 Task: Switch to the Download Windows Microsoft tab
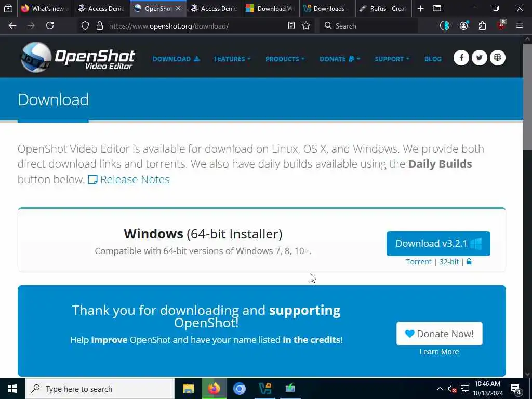271,9
